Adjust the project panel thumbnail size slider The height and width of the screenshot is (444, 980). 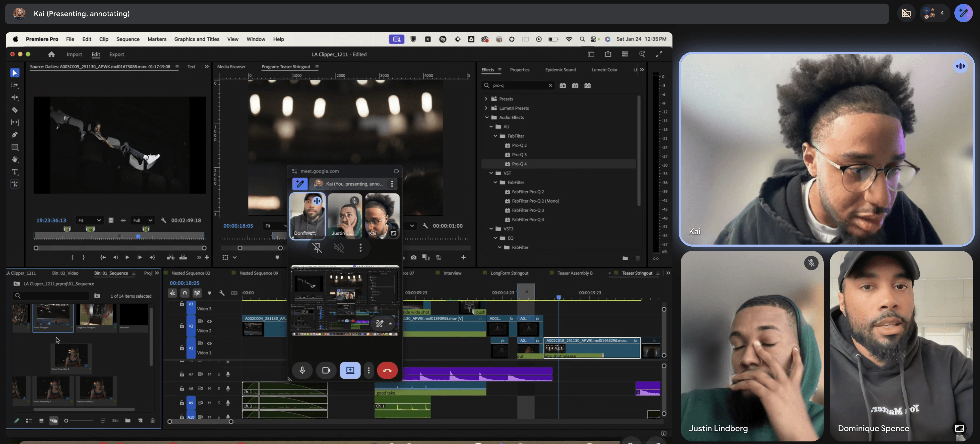tap(67, 420)
